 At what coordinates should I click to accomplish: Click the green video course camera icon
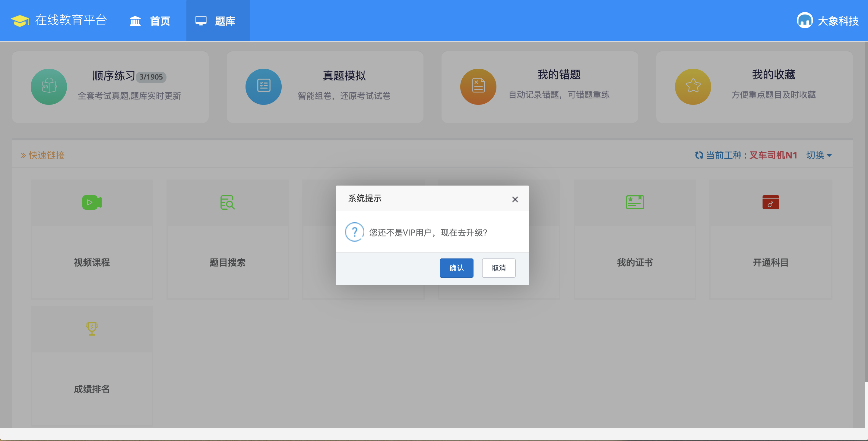pyautogui.click(x=92, y=202)
